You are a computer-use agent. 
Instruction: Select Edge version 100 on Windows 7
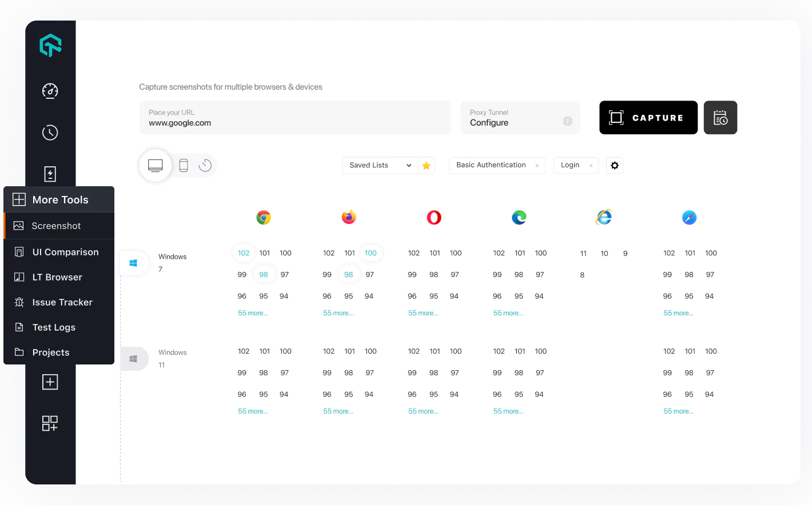(x=541, y=253)
